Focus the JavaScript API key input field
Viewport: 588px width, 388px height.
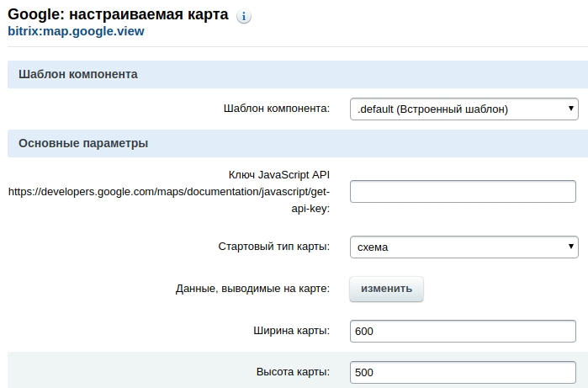463,192
